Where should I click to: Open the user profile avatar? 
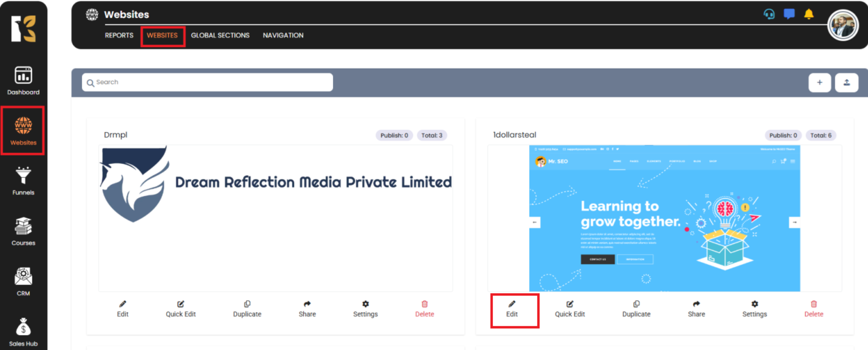pos(843,26)
